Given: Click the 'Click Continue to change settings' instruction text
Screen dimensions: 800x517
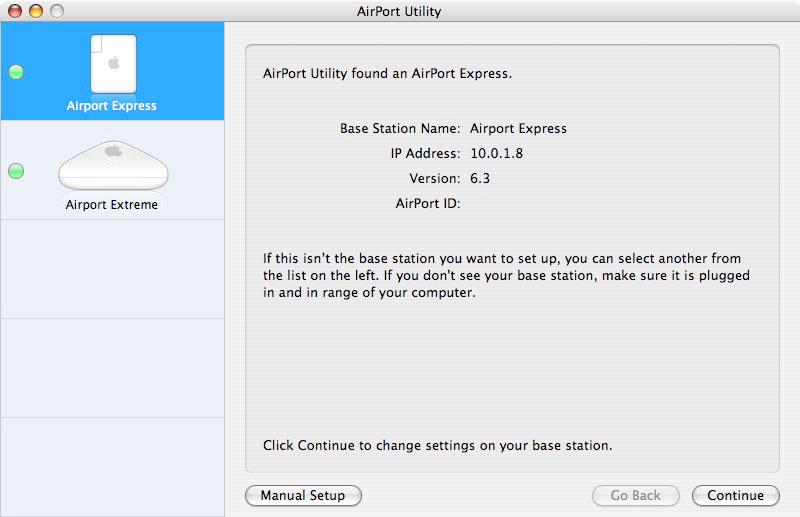Looking at the screenshot, I should click(x=437, y=446).
